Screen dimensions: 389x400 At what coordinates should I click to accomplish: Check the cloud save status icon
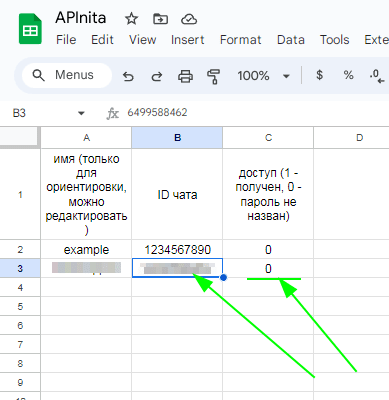coord(189,19)
